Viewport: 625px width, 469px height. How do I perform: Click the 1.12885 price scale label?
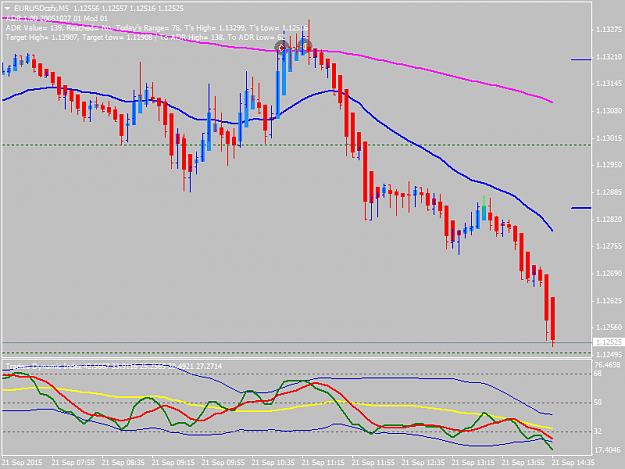[609, 192]
